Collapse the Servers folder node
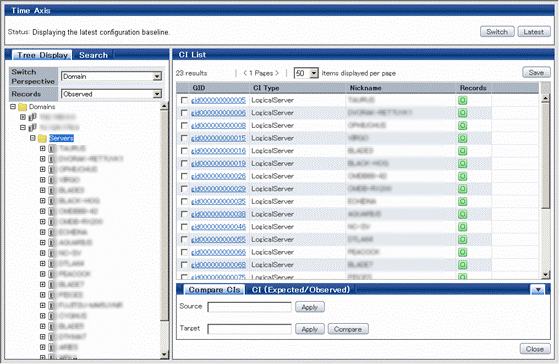The height and width of the screenshot is (364, 559). [33, 138]
